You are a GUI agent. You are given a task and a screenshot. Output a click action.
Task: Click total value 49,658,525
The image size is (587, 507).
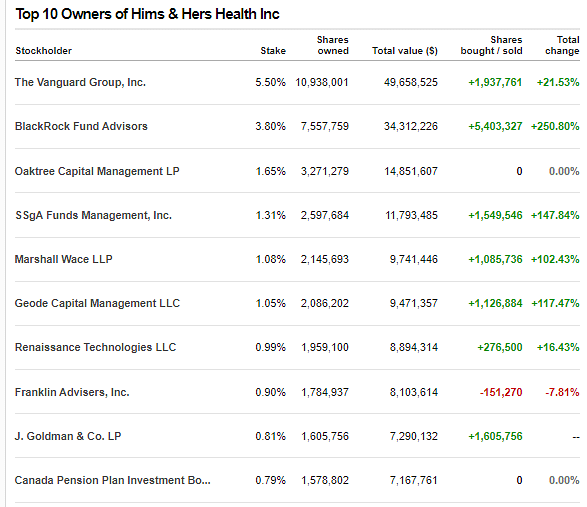tap(411, 82)
